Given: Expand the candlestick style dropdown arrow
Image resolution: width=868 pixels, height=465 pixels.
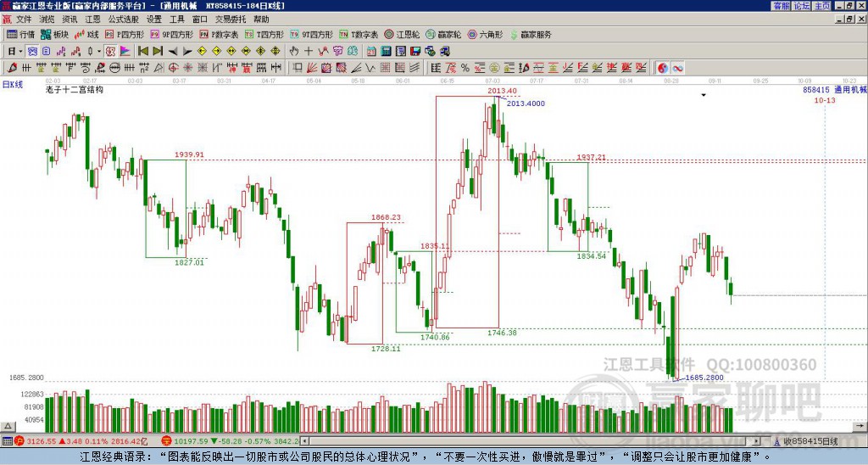Looking at the screenshot, I should [99, 51].
